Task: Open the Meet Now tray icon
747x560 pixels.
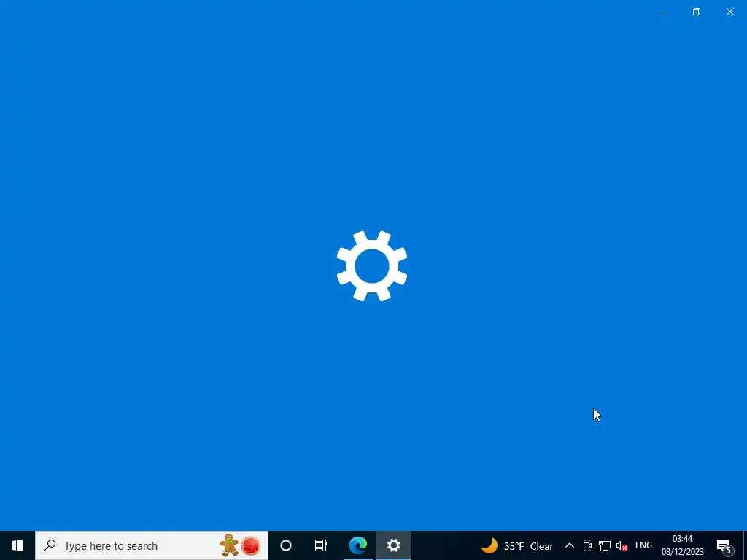Action: click(587, 545)
